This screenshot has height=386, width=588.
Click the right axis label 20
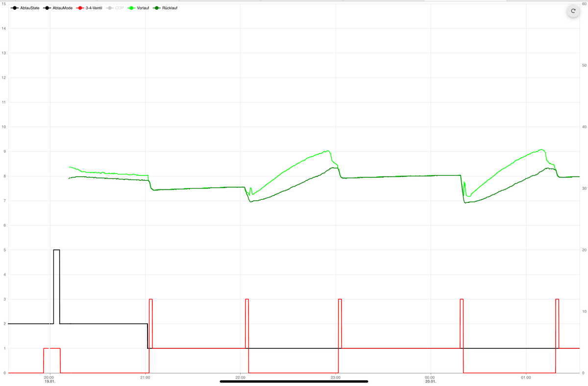(584, 250)
